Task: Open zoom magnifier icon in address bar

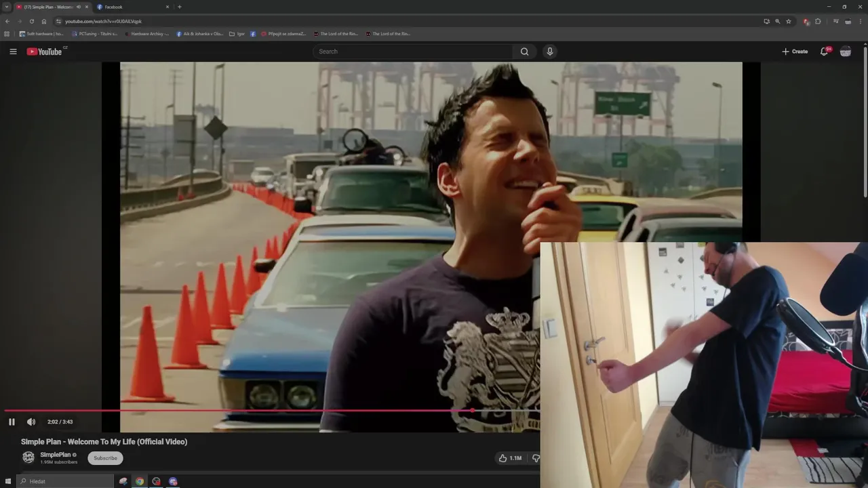Action: [x=778, y=21]
